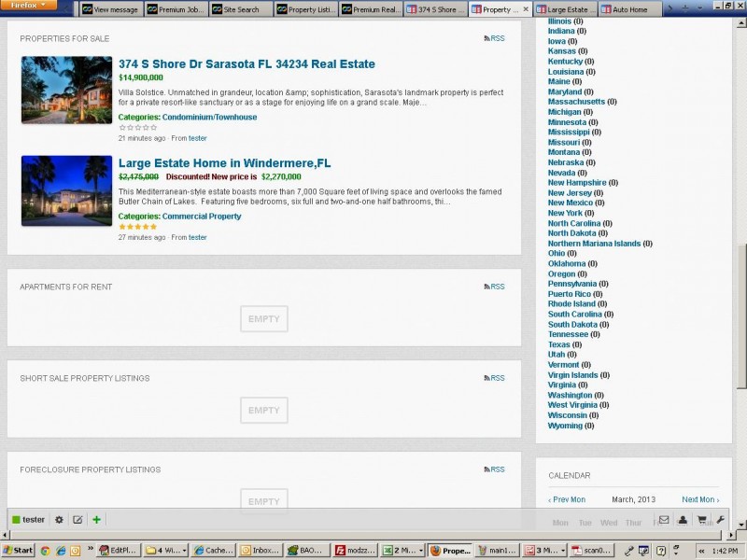
Task: Open the Large Estate Home in Windermere listing
Action: pyautogui.click(x=224, y=163)
